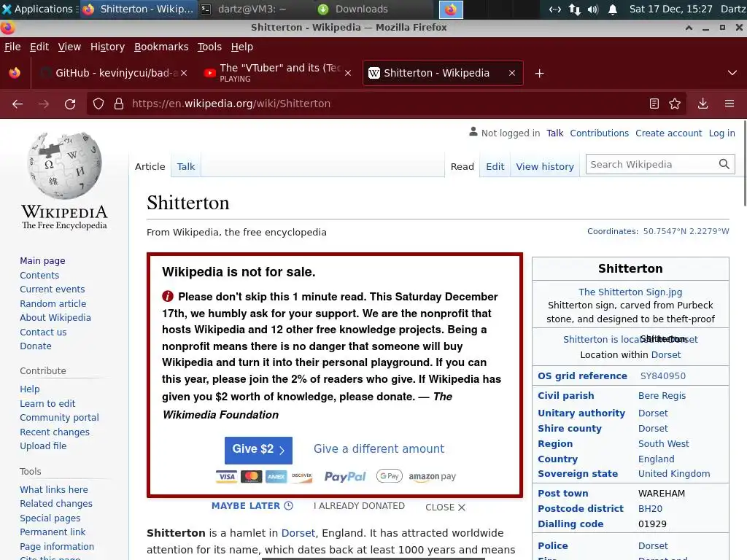Open What links here tool link
Image resolution: width=747 pixels, height=560 pixels.
pos(54,489)
